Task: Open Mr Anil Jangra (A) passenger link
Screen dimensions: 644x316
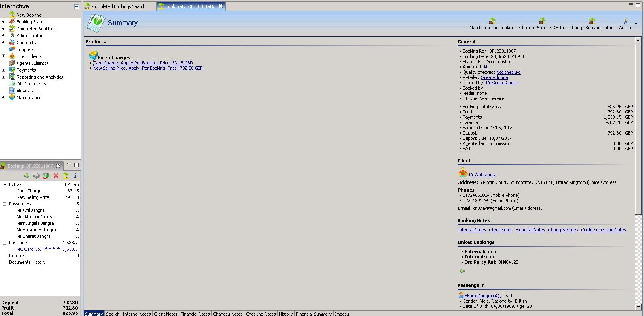Action: pos(482,296)
